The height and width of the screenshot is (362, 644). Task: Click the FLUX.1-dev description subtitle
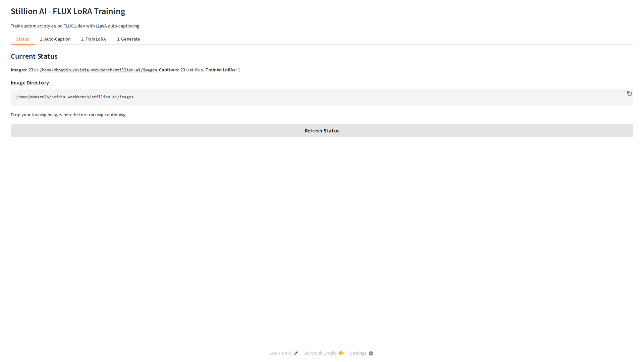[75, 26]
